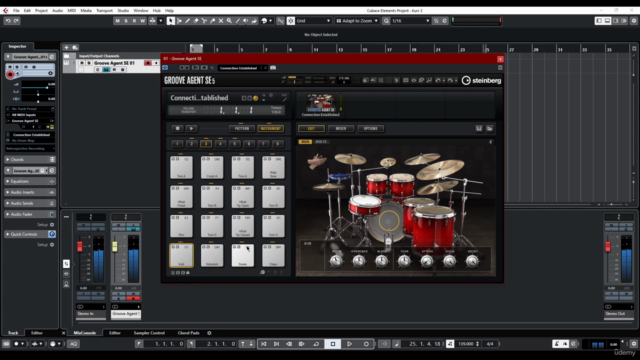Toggle the Mute M button in toolbar
The image size is (640, 360).
click(x=118, y=21)
